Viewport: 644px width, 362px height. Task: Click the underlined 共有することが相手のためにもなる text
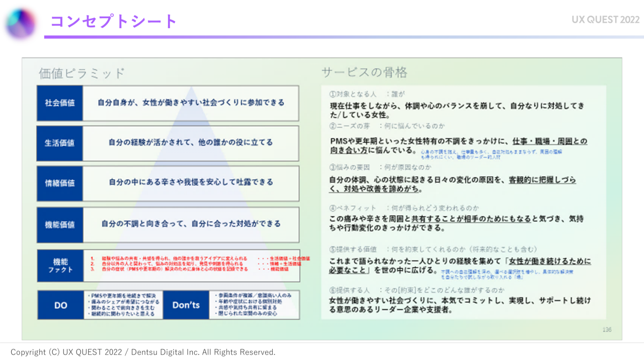(x=471, y=219)
